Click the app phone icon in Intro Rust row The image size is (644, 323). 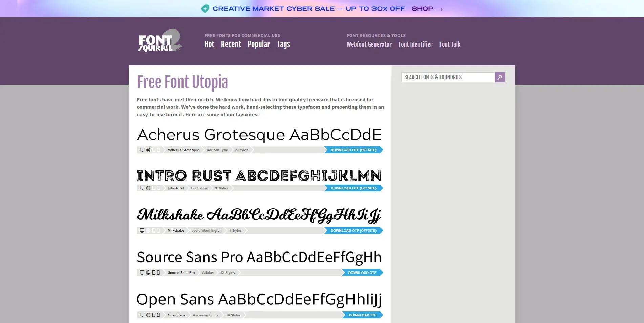click(158, 188)
